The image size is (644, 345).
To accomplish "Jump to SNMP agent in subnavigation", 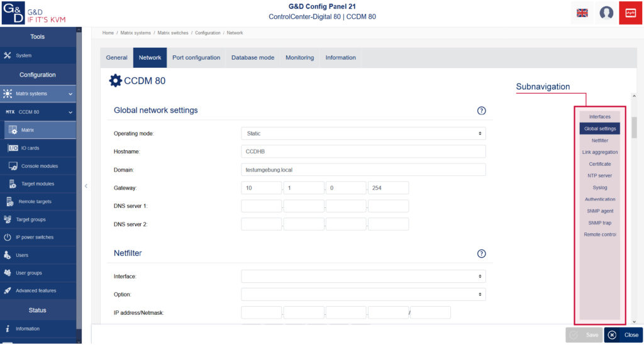I will click(x=599, y=211).
